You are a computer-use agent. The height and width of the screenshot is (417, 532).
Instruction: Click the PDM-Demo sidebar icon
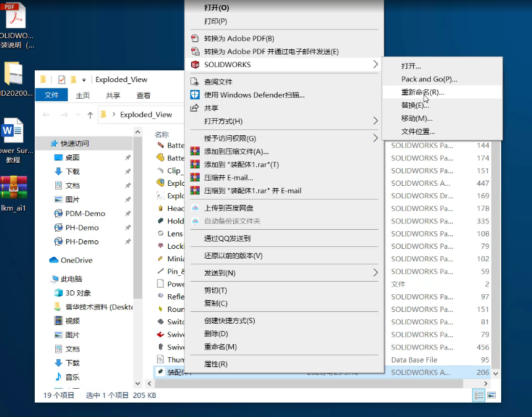(x=58, y=213)
